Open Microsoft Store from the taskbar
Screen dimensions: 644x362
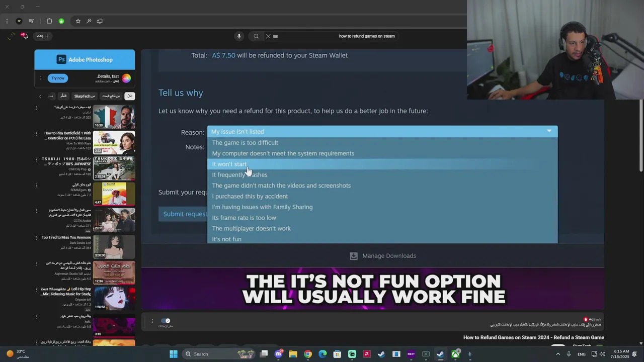pos(337,354)
